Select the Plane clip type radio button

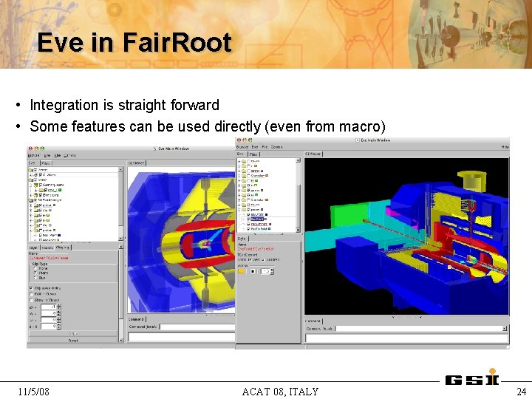pos(35,273)
